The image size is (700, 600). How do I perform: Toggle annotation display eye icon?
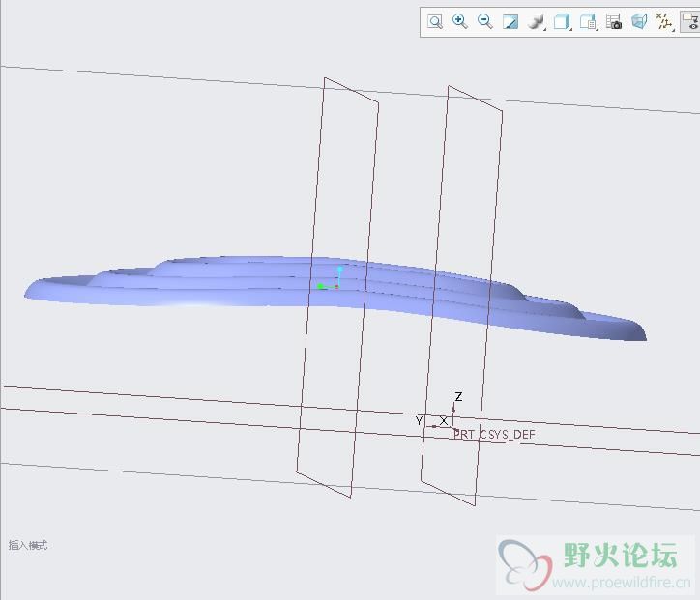tap(690, 21)
